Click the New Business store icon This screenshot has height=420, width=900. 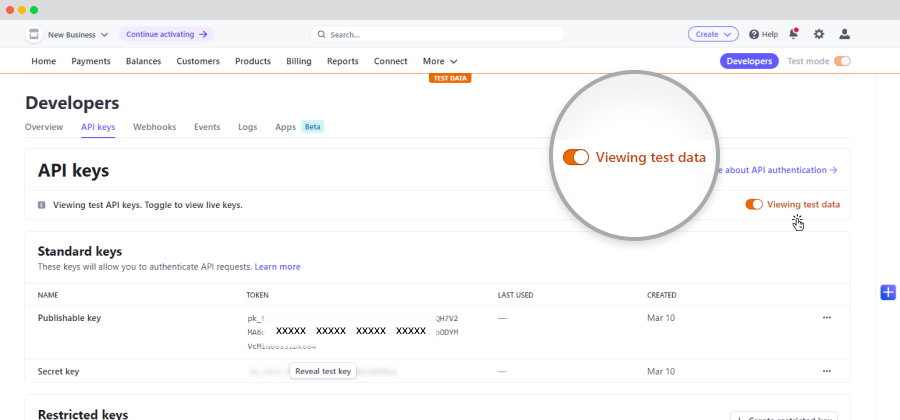pos(34,34)
